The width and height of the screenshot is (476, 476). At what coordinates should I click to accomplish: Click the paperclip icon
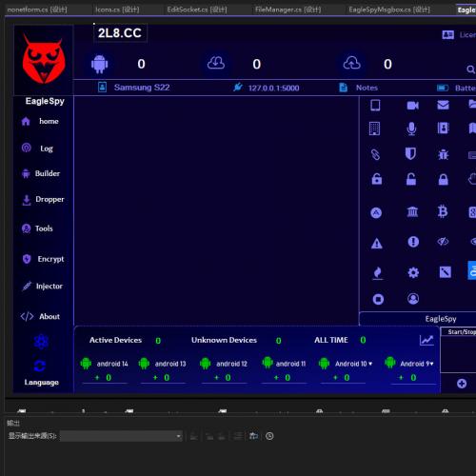tap(375, 154)
